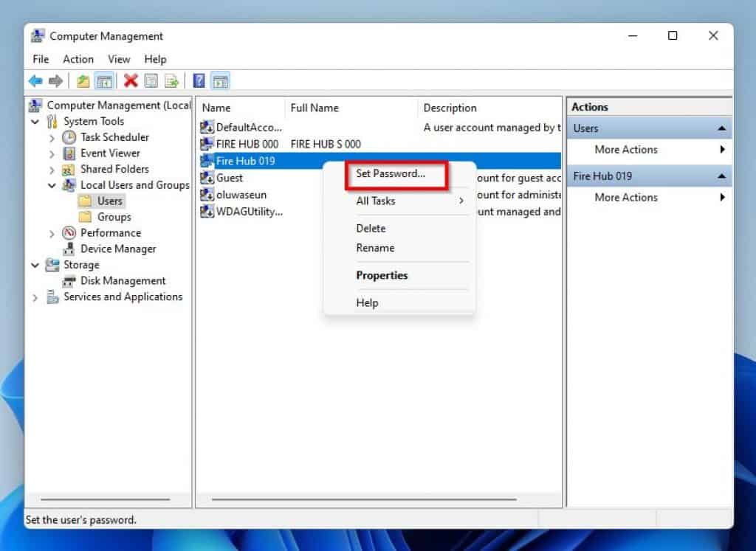Choose Set Password from context menu

click(391, 173)
